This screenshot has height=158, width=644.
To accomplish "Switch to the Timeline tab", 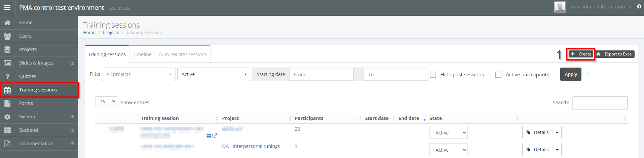I will [x=142, y=54].
